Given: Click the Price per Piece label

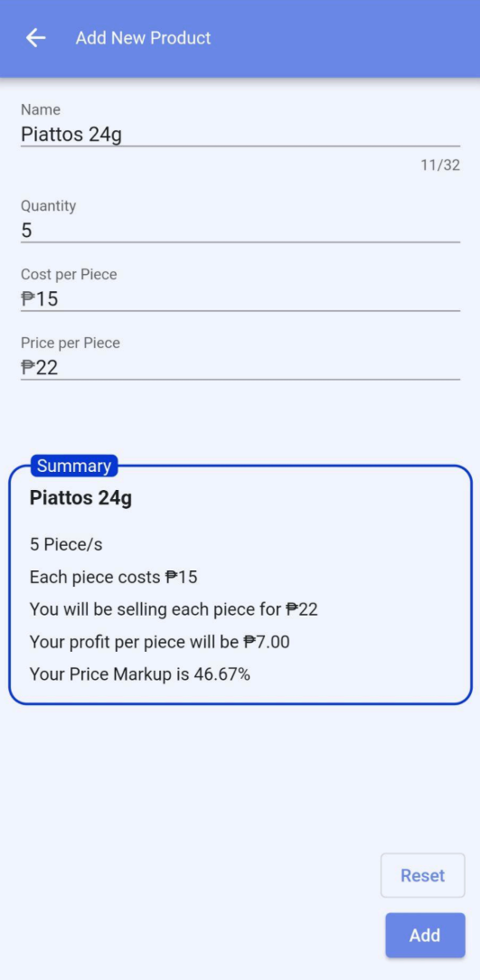Looking at the screenshot, I should coord(70,344).
